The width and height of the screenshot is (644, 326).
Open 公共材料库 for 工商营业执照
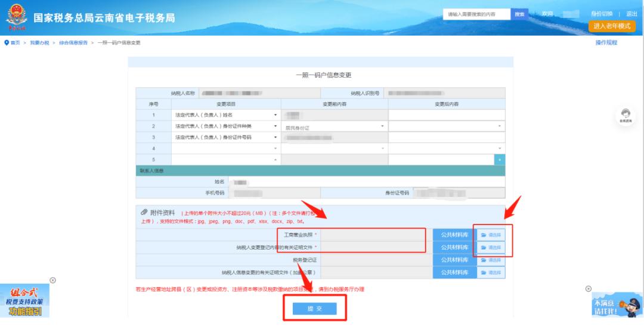454,235
